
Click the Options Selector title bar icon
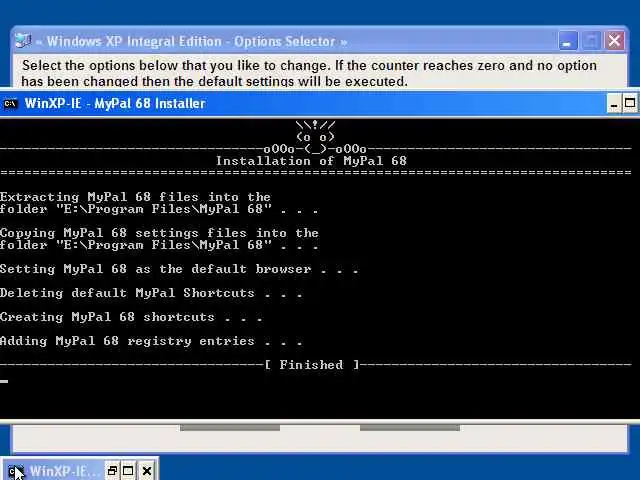(23, 41)
